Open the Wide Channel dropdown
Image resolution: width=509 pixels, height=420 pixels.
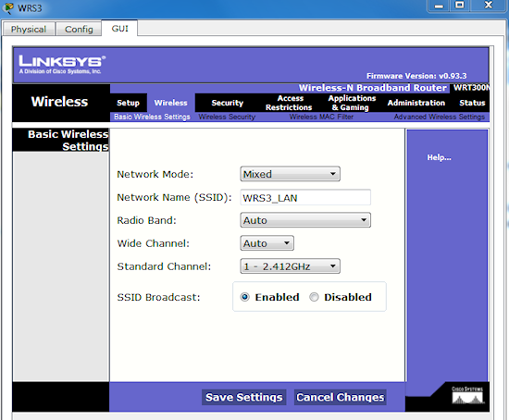coord(267,243)
